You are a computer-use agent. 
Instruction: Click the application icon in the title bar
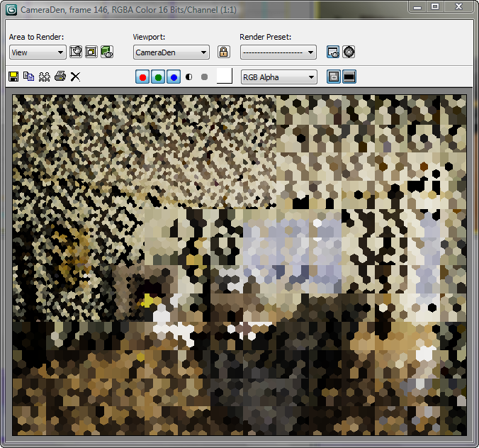(x=11, y=10)
